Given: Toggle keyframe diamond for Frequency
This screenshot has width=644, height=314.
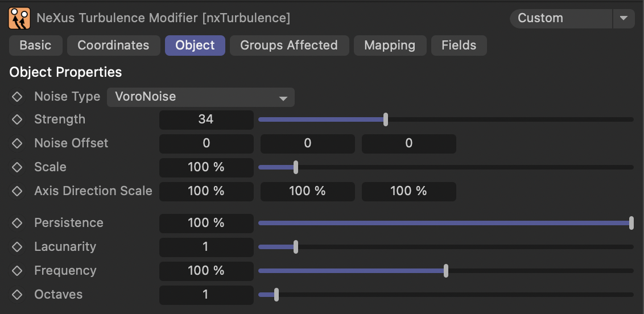Looking at the screenshot, I should [17, 271].
